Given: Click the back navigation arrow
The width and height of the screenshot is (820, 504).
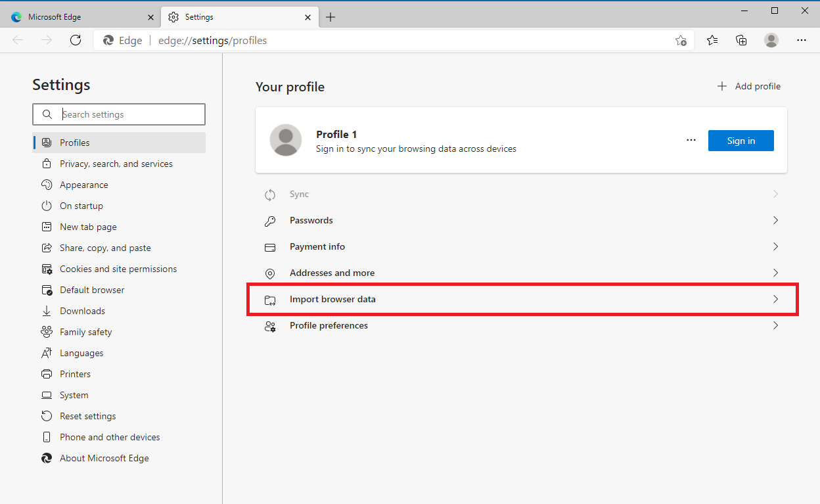Looking at the screenshot, I should (18, 40).
